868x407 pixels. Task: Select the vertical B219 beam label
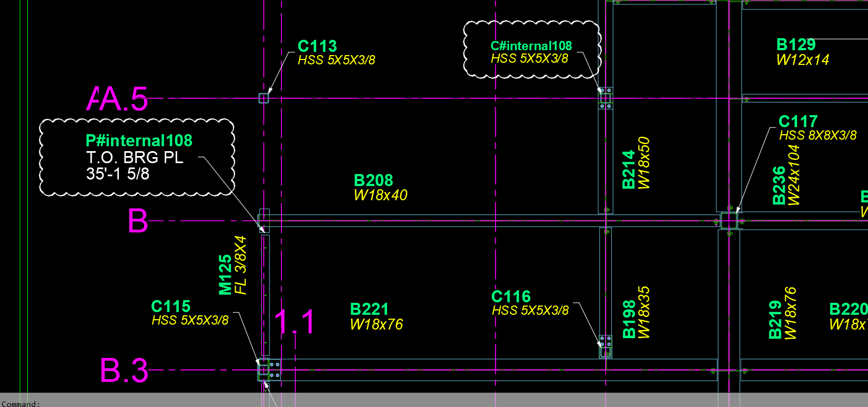(775, 320)
